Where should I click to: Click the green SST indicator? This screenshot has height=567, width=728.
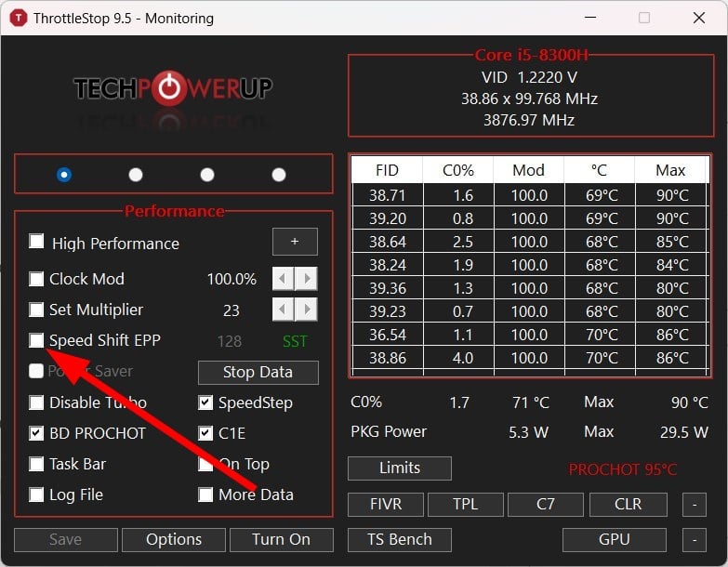(295, 341)
